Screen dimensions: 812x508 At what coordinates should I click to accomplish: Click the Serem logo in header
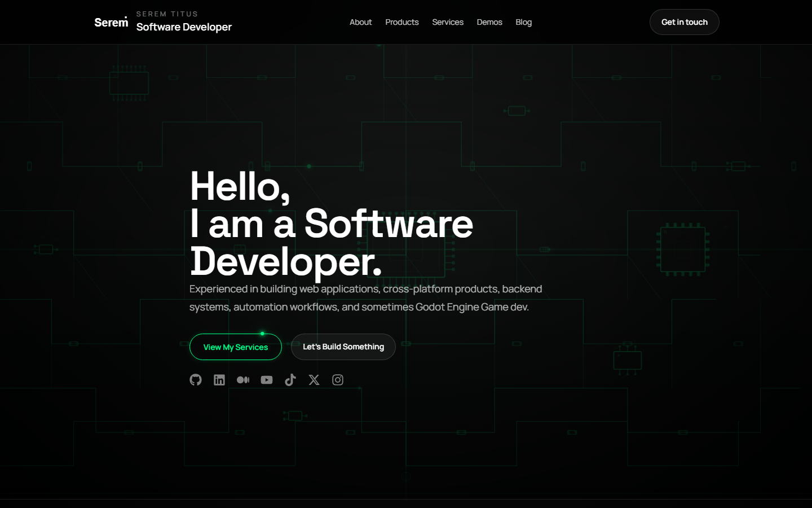coord(111,22)
